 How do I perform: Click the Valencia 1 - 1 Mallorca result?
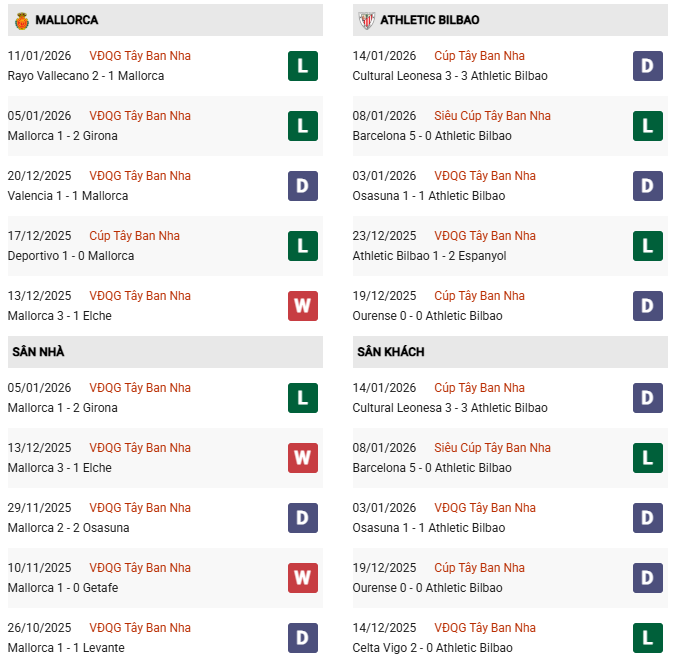[68, 196]
